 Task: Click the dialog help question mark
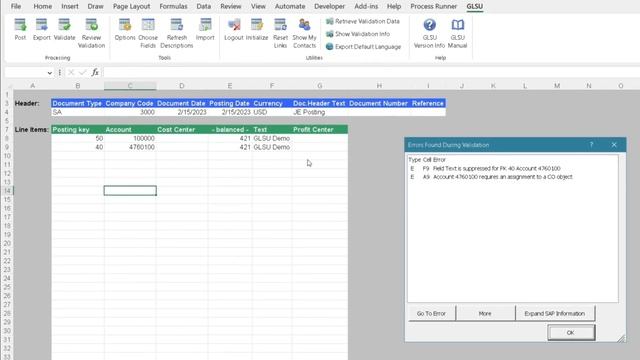(x=591, y=145)
